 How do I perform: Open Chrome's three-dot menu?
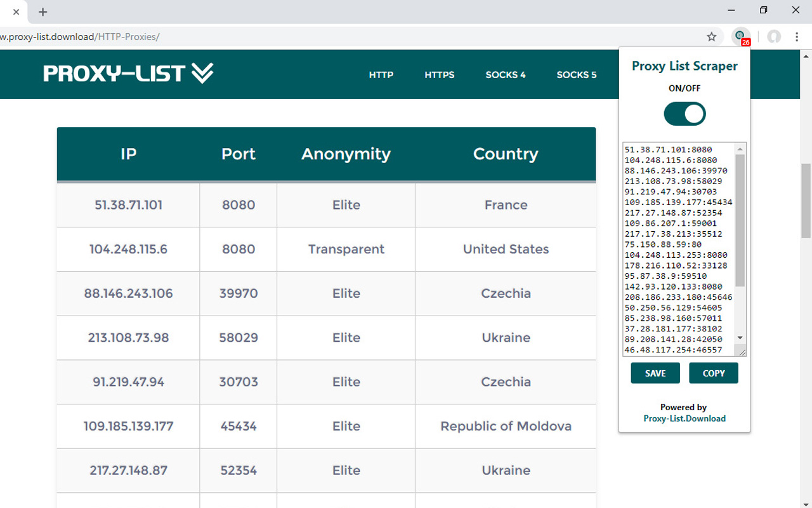tap(797, 37)
